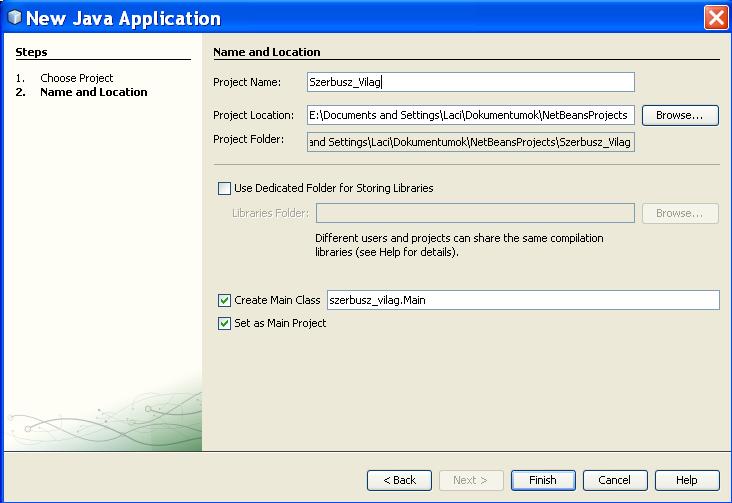Click the greyed-out Next button
This screenshot has height=503, width=732.
471,480
